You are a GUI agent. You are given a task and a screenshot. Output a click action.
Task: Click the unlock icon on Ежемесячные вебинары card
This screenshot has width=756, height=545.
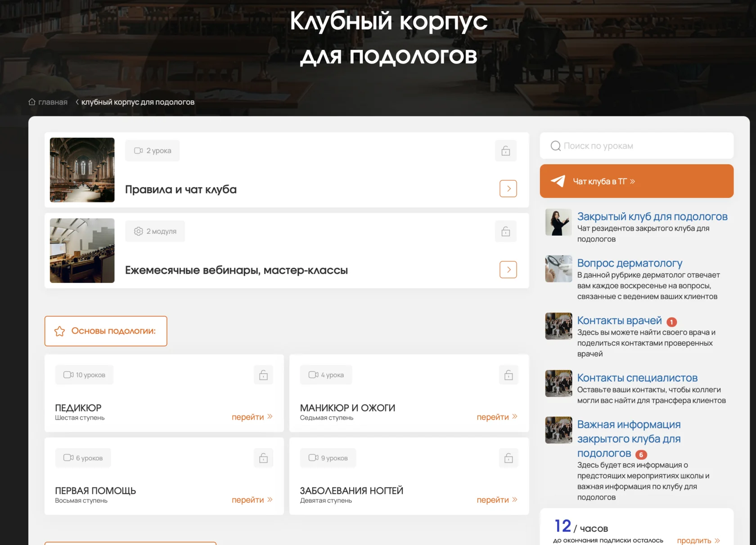pos(506,231)
